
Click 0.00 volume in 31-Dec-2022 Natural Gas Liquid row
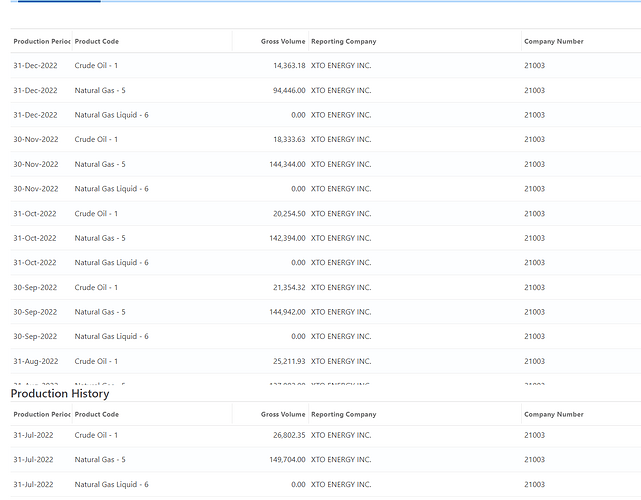(298, 115)
